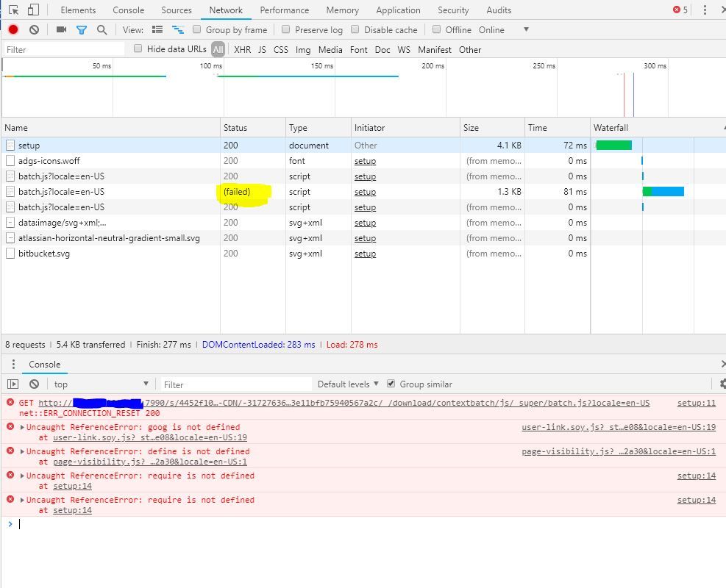The image size is (726, 588).
Task: Capture screenshots camera icon
Action: coord(61,29)
